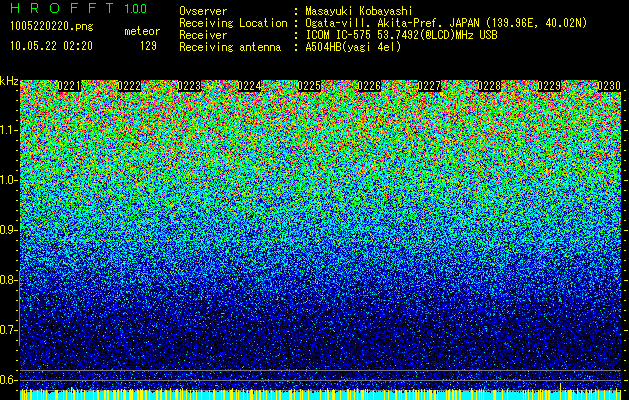Image resolution: width=629 pixels, height=400 pixels.
Task: Click the HROFFT 1.0.0 title text
Action: pos(79,8)
